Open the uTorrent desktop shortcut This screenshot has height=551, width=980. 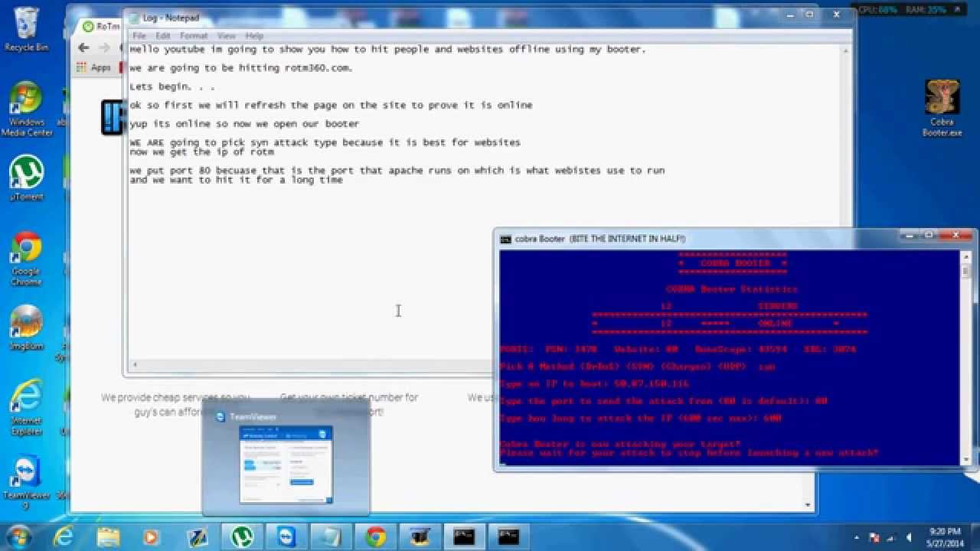click(26, 178)
